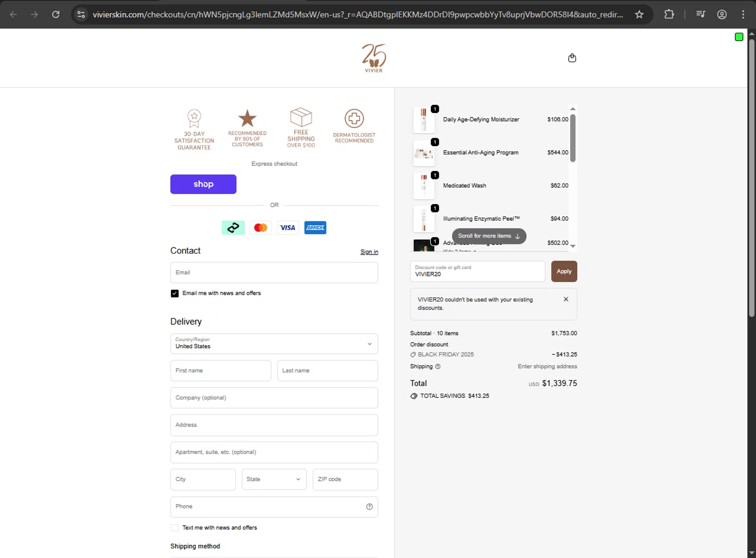Click the order summary list scrollbar thumb
Viewport: 756px width, 558px height.
click(x=573, y=138)
